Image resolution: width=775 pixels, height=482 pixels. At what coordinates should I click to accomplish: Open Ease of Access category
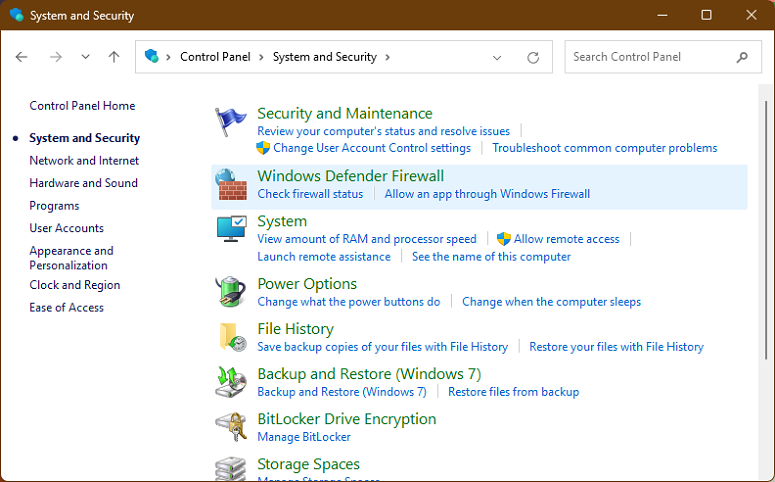pos(67,307)
